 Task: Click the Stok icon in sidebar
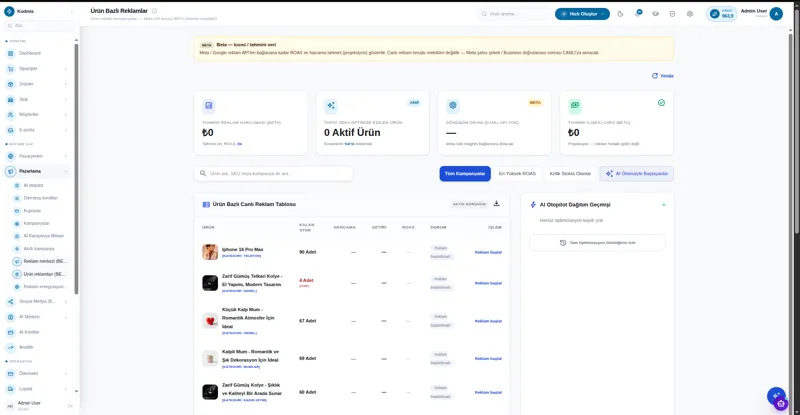[10, 100]
